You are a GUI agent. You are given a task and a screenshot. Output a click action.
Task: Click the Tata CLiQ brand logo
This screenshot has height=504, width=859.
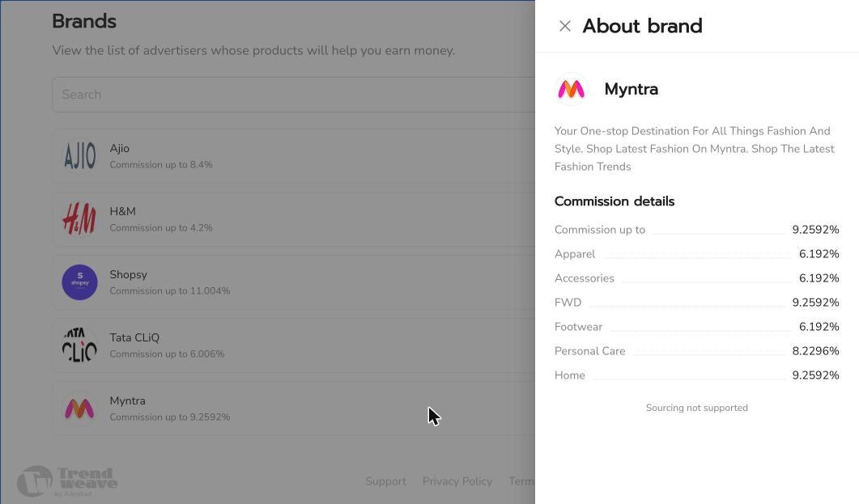click(79, 345)
